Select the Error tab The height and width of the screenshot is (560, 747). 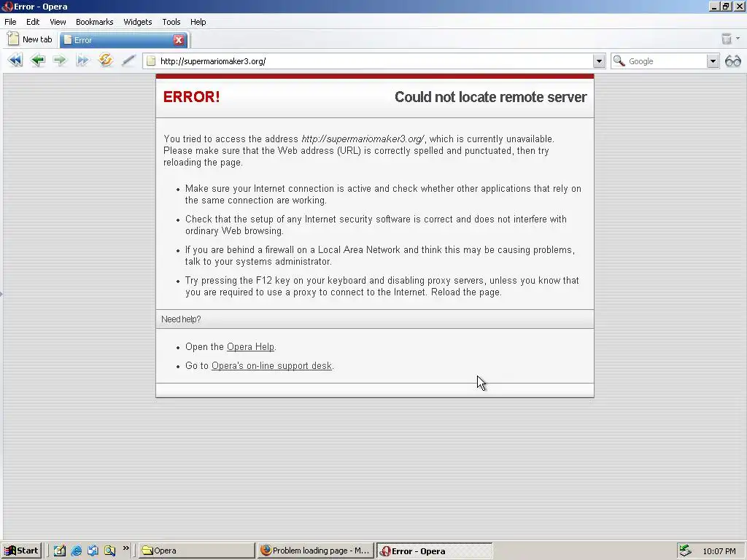(x=123, y=40)
